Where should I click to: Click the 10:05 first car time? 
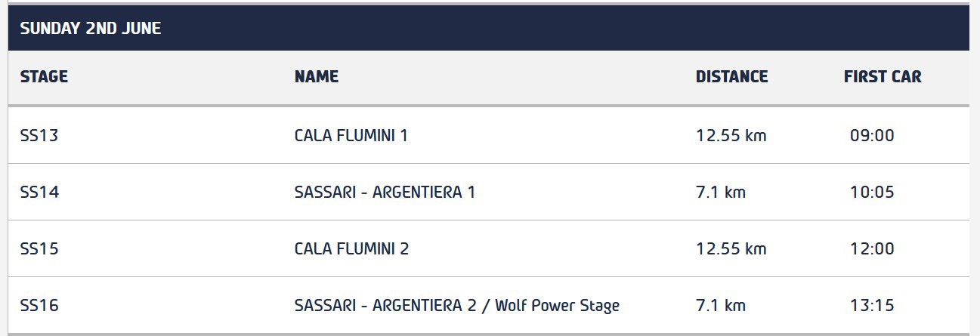point(872,193)
